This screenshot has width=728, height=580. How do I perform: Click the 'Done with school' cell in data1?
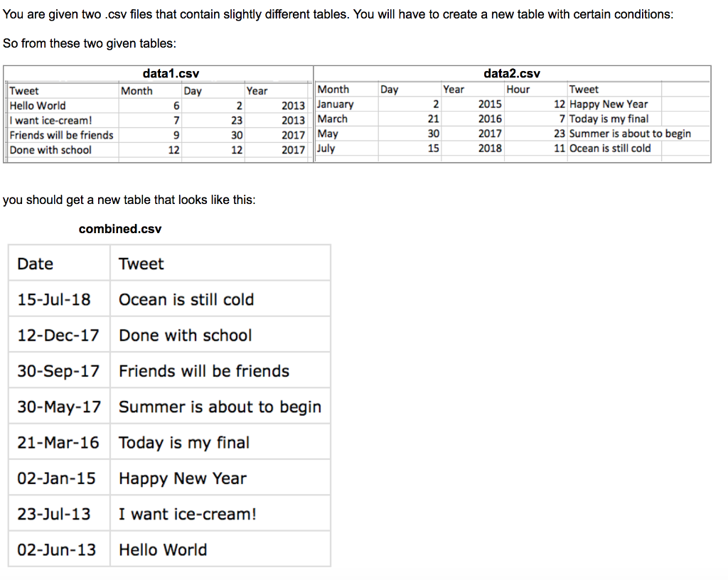(x=63, y=151)
